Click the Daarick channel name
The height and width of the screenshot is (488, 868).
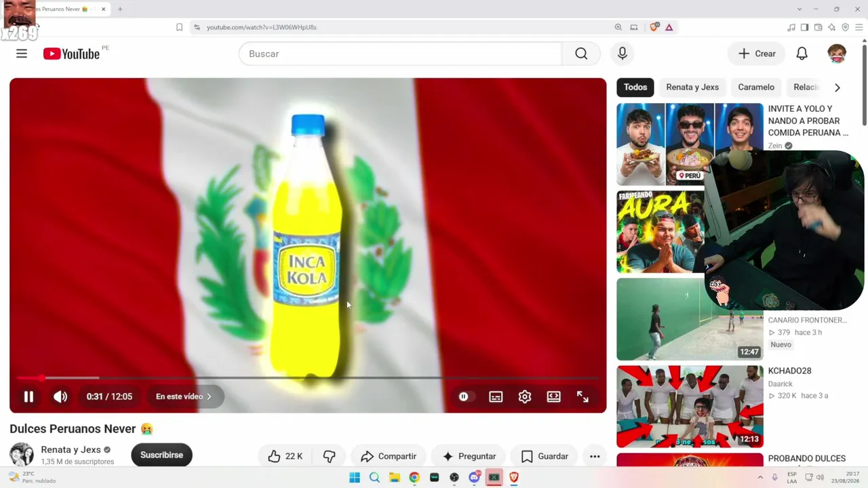click(781, 384)
